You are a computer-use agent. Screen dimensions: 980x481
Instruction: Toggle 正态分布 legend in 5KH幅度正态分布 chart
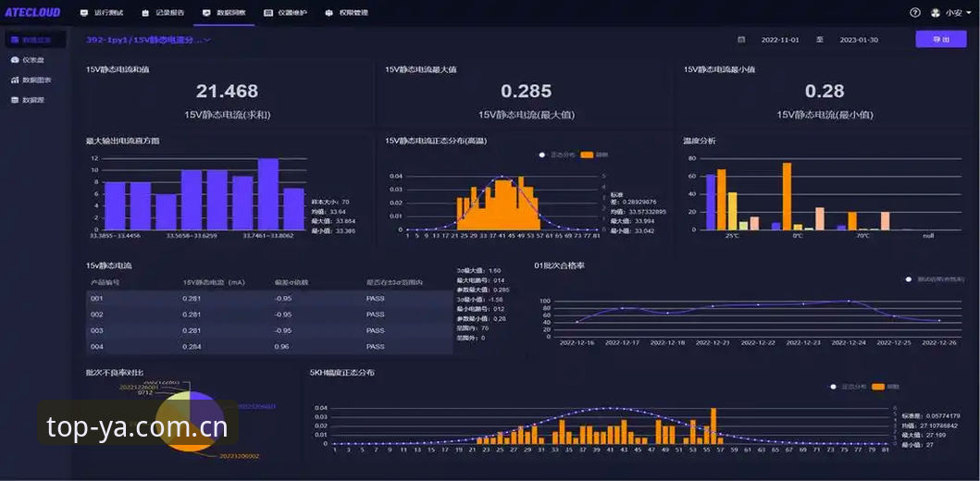tap(848, 387)
